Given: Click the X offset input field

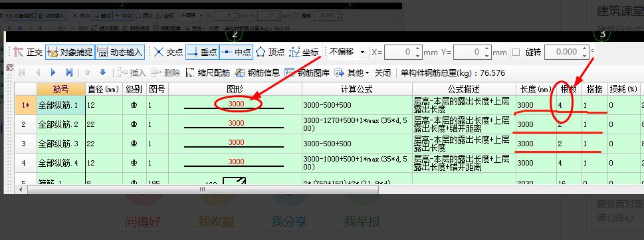Looking at the screenshot, I should (x=399, y=53).
